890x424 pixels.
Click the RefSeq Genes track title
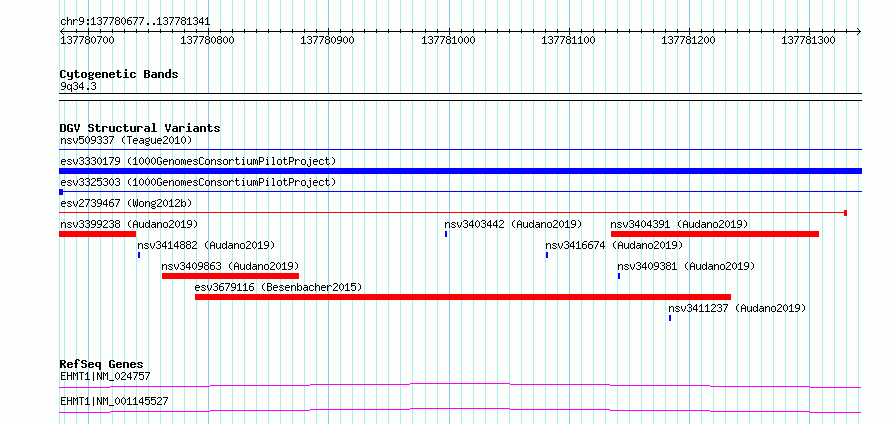pos(102,364)
